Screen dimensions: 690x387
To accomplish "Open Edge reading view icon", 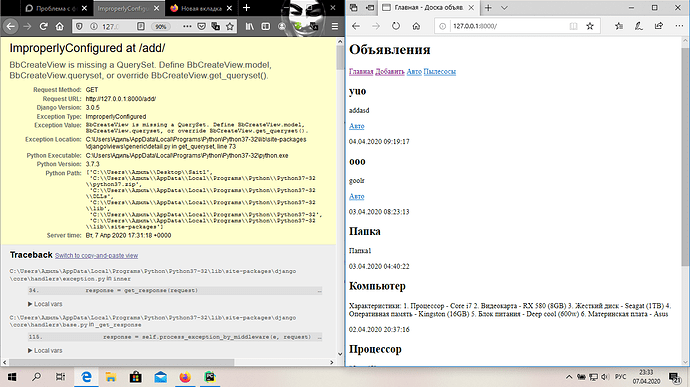I will pyautogui.click(x=573, y=26).
